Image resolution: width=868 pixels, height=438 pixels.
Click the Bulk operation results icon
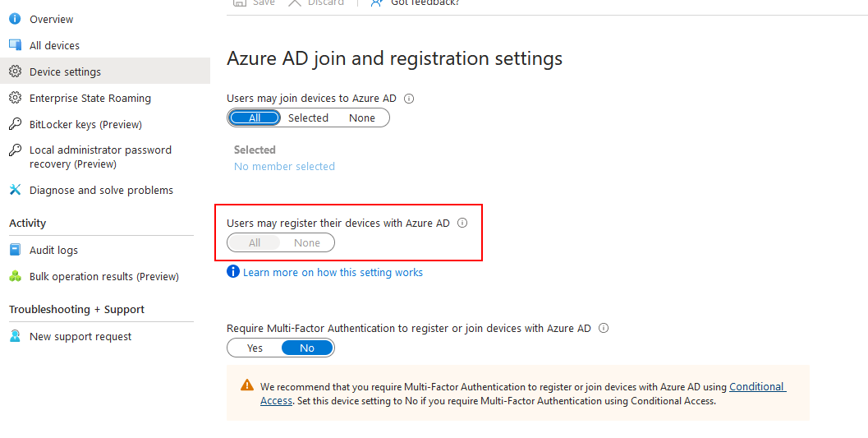click(15, 276)
